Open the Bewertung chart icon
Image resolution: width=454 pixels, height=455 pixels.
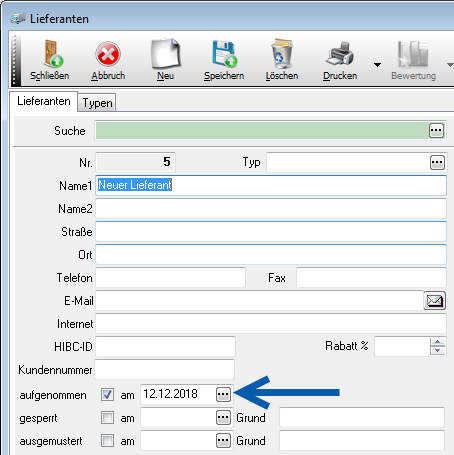pyautogui.click(x=413, y=54)
